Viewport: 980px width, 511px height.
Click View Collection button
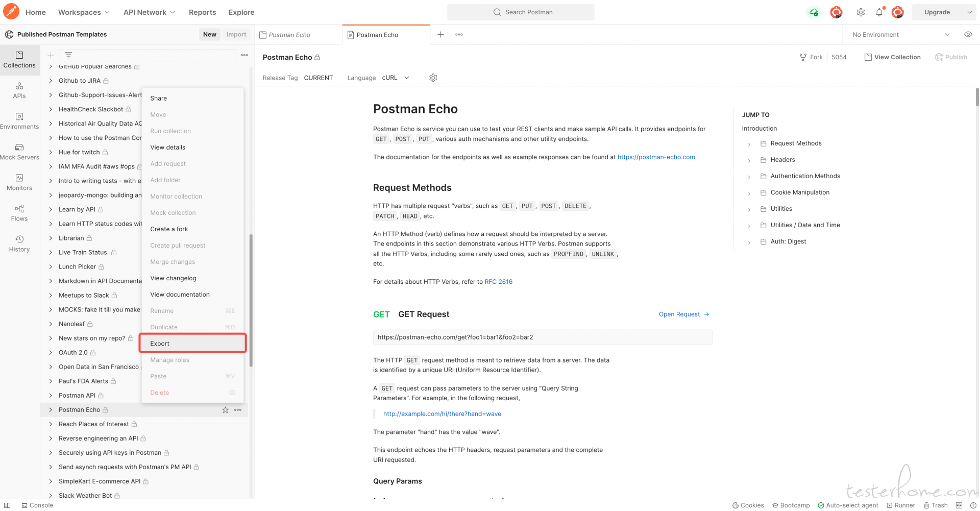(x=892, y=57)
